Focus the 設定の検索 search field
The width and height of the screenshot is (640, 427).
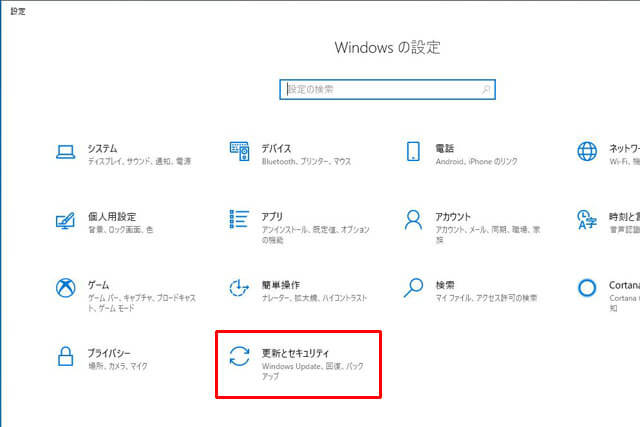pyautogui.click(x=387, y=89)
